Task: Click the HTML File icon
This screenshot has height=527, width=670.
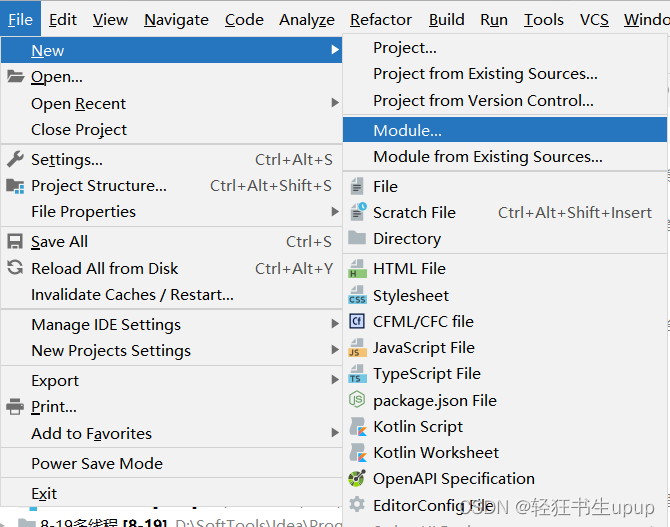Action: [357, 269]
